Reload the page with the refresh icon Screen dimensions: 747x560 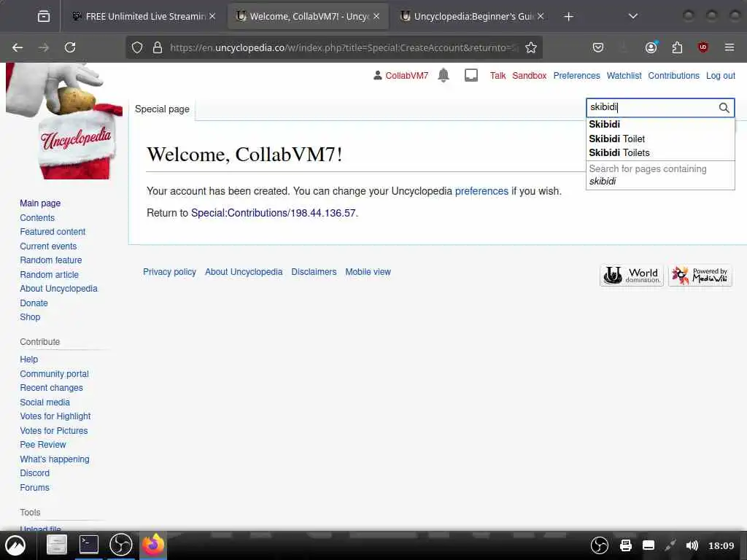[70, 47]
